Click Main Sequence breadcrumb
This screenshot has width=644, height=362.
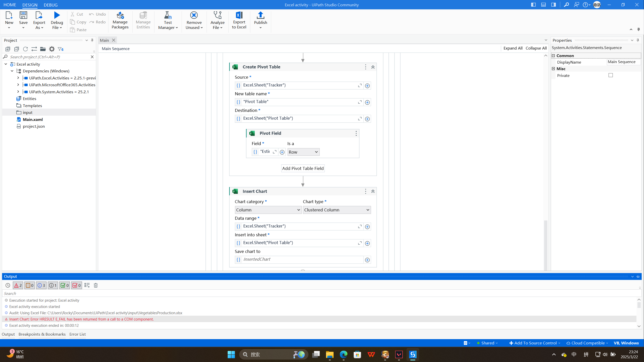coord(115,49)
